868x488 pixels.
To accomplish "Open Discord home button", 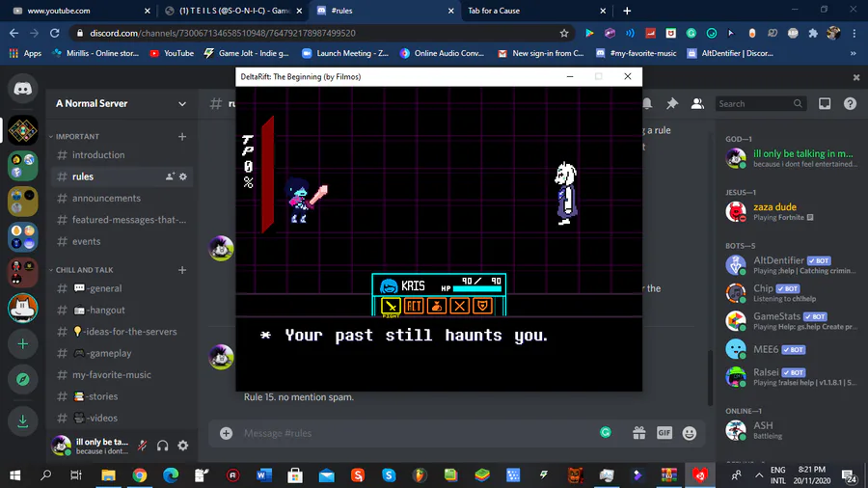I will click(x=23, y=89).
